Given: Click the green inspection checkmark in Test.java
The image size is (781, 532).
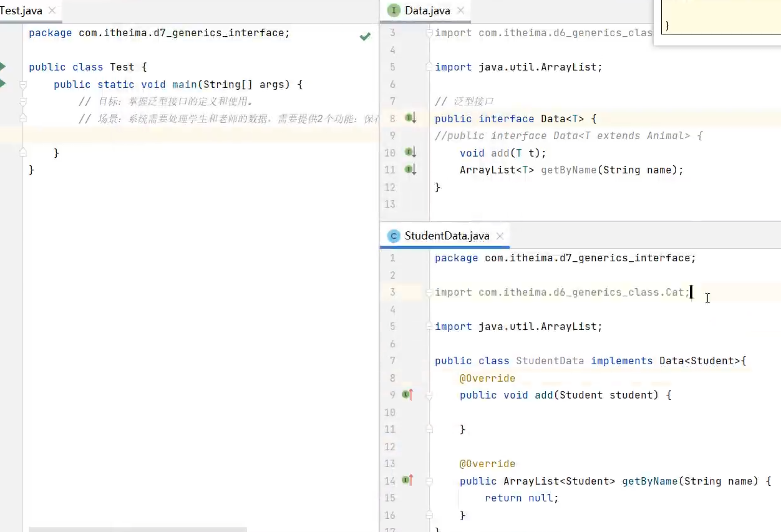Looking at the screenshot, I should [x=365, y=37].
